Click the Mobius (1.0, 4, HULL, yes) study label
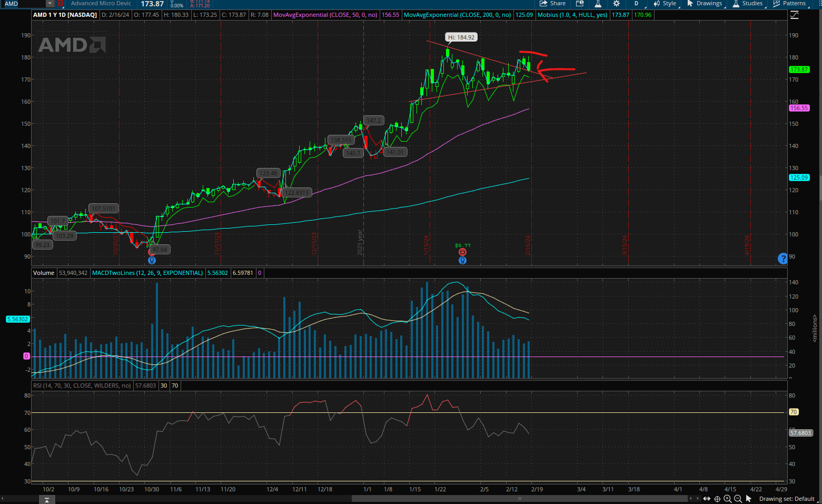822x504 pixels. coord(572,15)
